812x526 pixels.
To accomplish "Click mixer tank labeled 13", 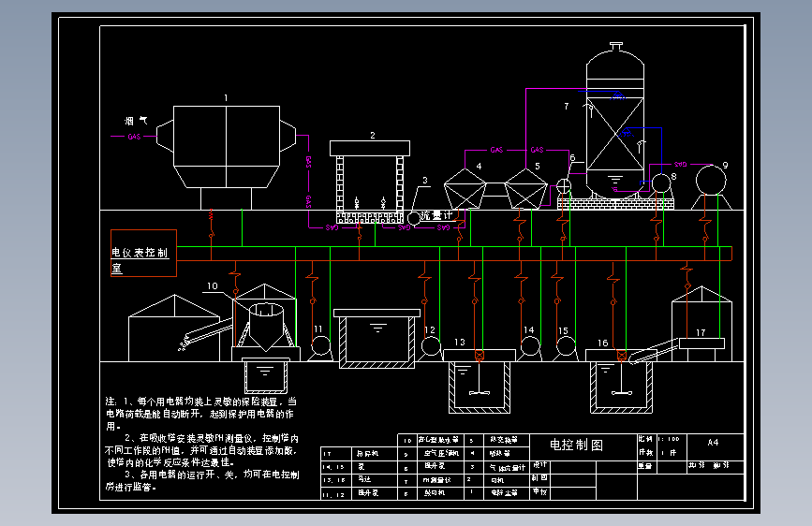I will 479,381.
